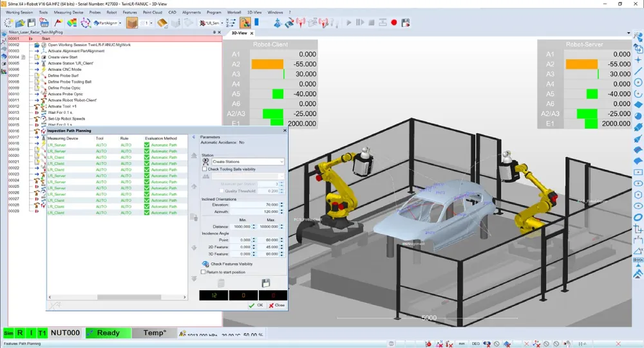644x348 pixels.
Task: Click the red record button in toolbar
Action: [x=394, y=23]
